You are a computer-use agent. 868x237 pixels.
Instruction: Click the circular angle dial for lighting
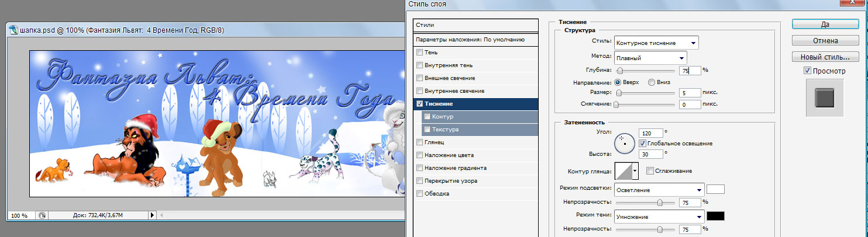(625, 142)
